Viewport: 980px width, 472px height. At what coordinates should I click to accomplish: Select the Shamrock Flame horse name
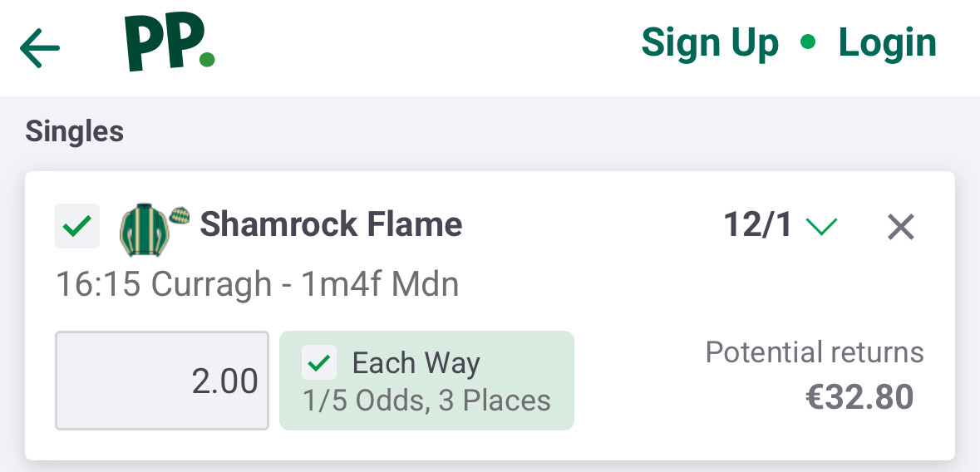[331, 224]
